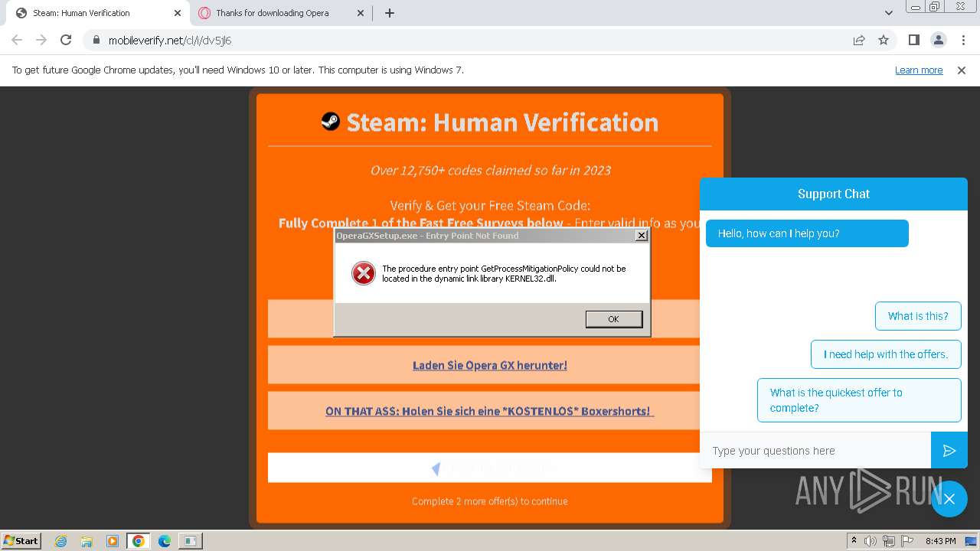Share this page via the share icon
The height and width of the screenshot is (551, 980).
pyautogui.click(x=859, y=41)
